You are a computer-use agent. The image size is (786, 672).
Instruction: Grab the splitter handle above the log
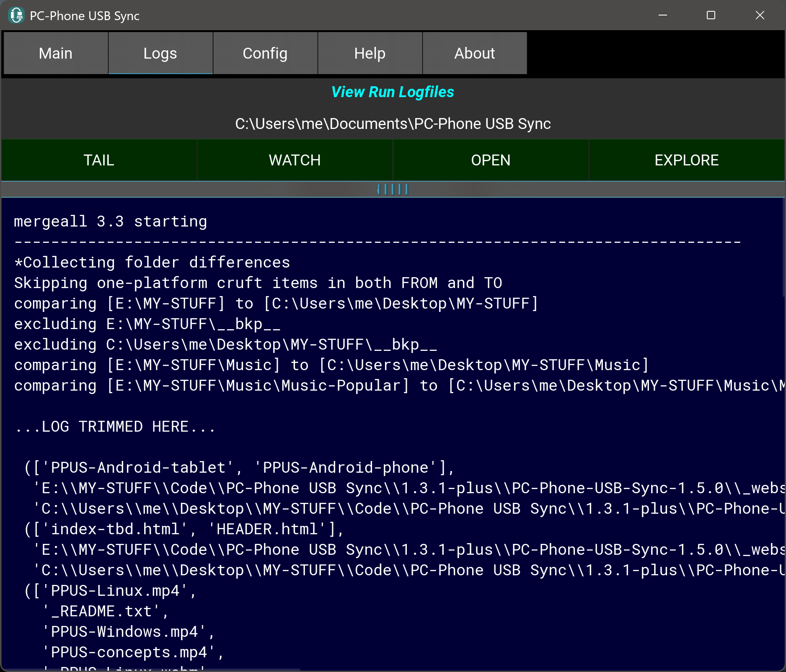click(393, 189)
